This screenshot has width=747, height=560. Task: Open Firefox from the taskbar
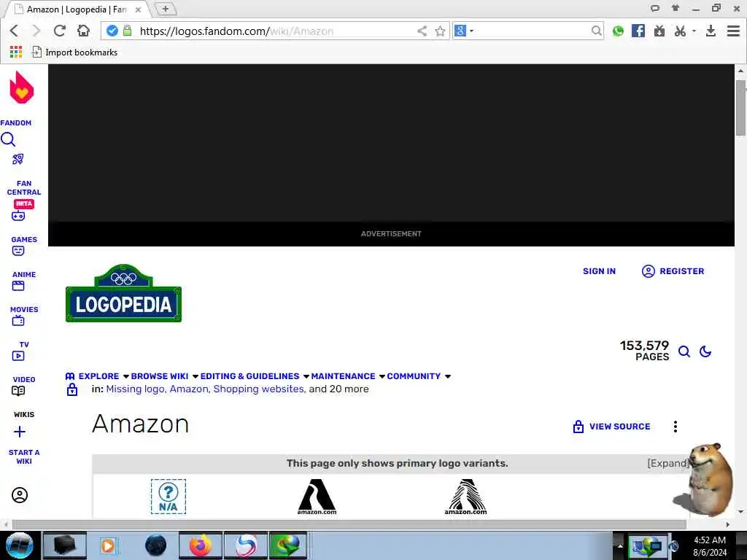point(201,545)
